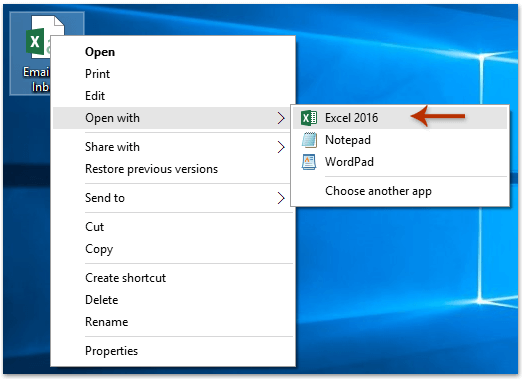Screen dimensions: 524x379
Task: Select the Open with menu entry
Action: tap(173, 118)
